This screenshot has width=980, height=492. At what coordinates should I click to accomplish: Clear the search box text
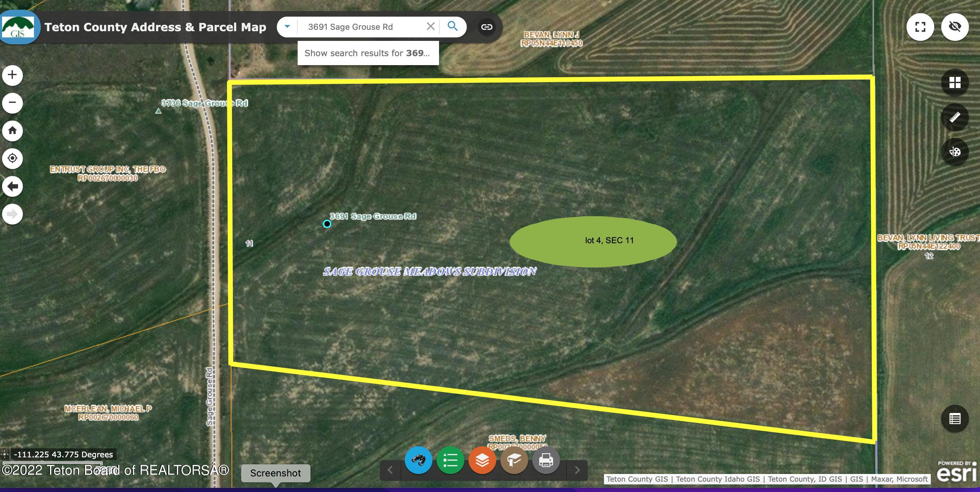coord(430,27)
